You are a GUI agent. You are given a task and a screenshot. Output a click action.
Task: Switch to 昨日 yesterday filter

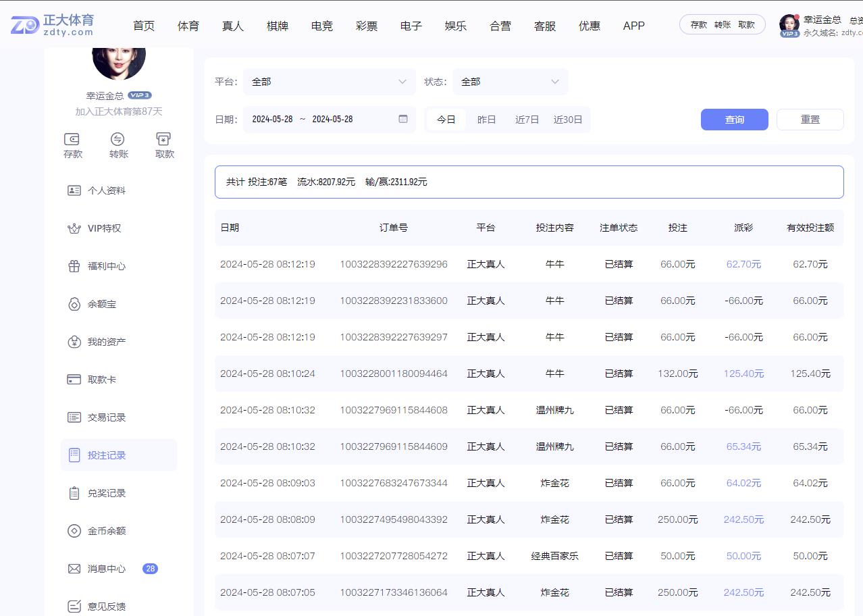486,119
